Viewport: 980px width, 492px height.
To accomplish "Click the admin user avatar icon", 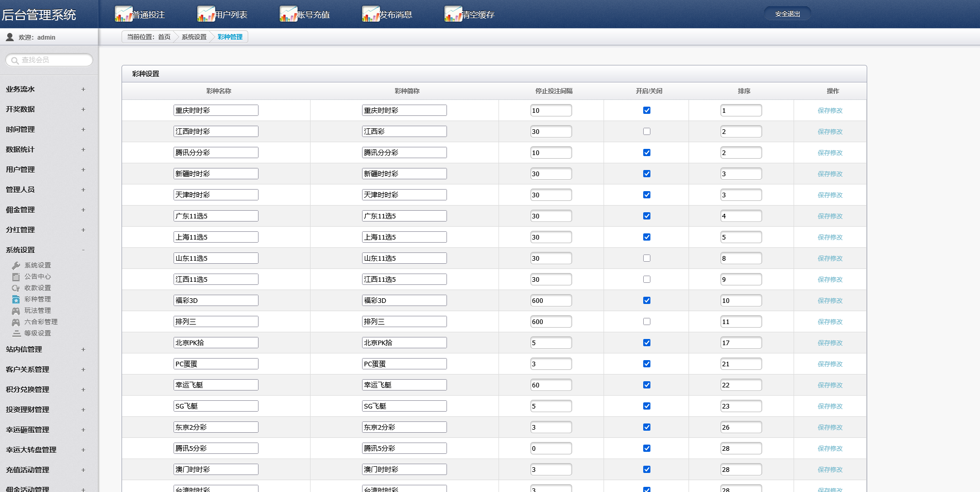I will [x=10, y=37].
